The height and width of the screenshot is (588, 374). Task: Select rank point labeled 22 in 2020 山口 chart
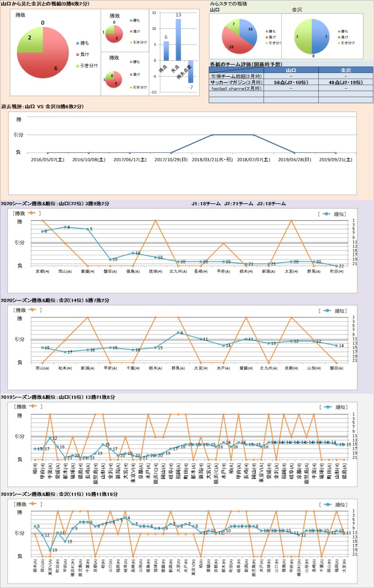(337, 266)
